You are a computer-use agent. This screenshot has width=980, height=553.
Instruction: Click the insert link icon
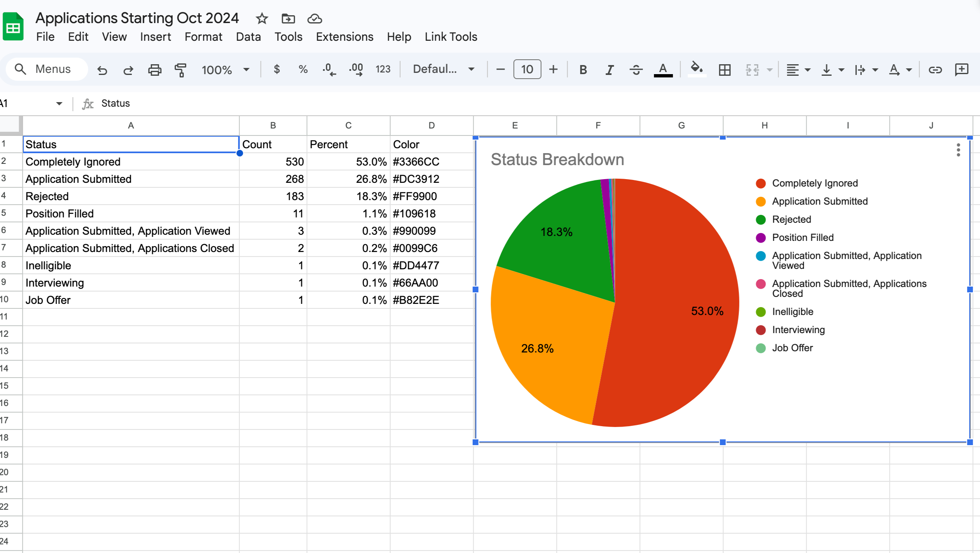click(935, 70)
